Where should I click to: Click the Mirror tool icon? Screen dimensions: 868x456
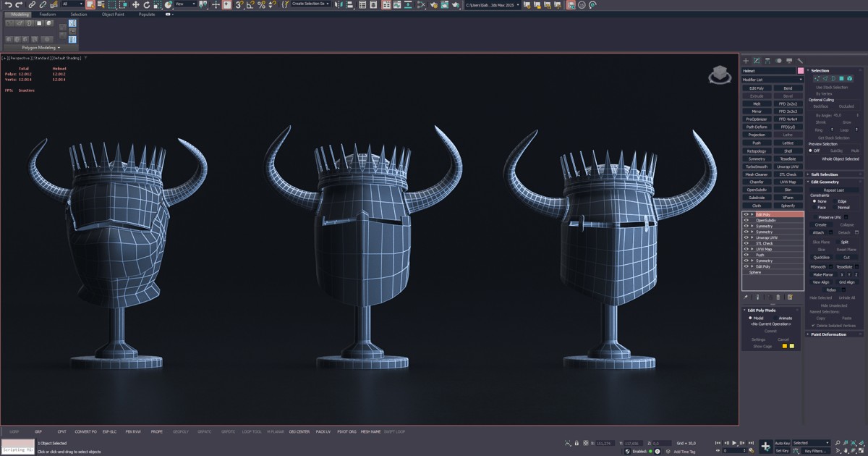(339, 5)
